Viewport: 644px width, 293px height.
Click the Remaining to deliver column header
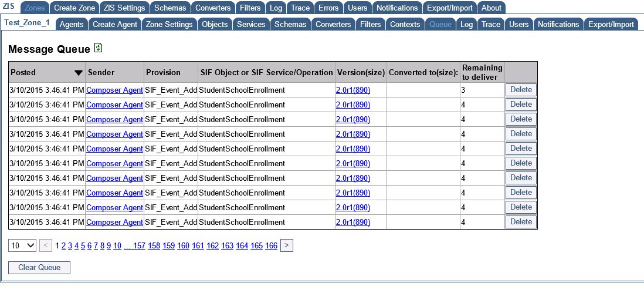click(482, 72)
